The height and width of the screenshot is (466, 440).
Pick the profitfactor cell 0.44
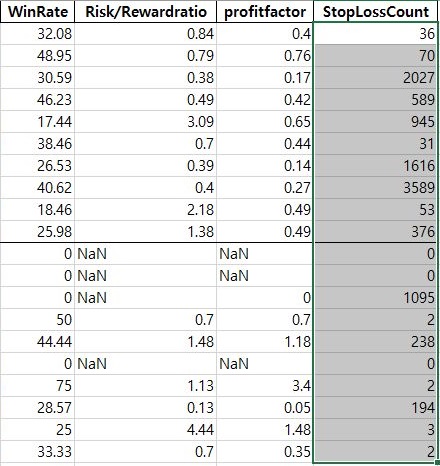(x=265, y=144)
